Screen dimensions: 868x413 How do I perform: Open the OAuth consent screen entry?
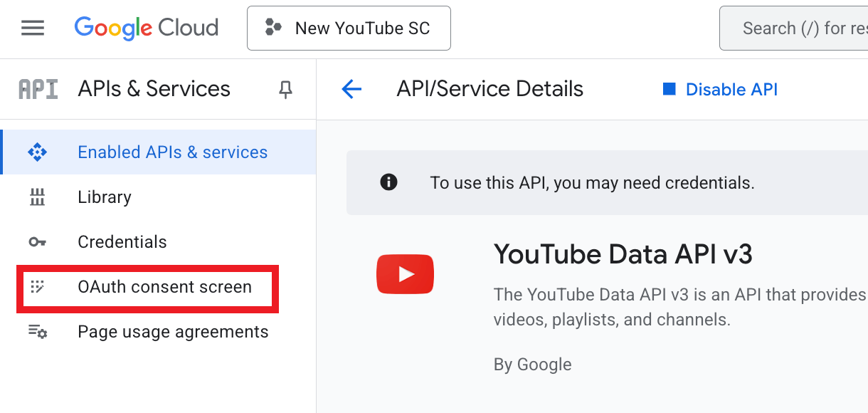tap(164, 287)
